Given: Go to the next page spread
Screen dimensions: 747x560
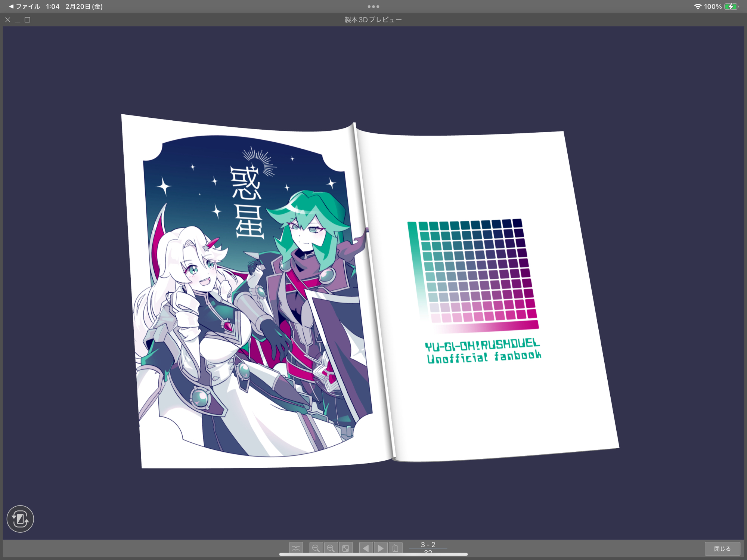Looking at the screenshot, I should pos(380,548).
